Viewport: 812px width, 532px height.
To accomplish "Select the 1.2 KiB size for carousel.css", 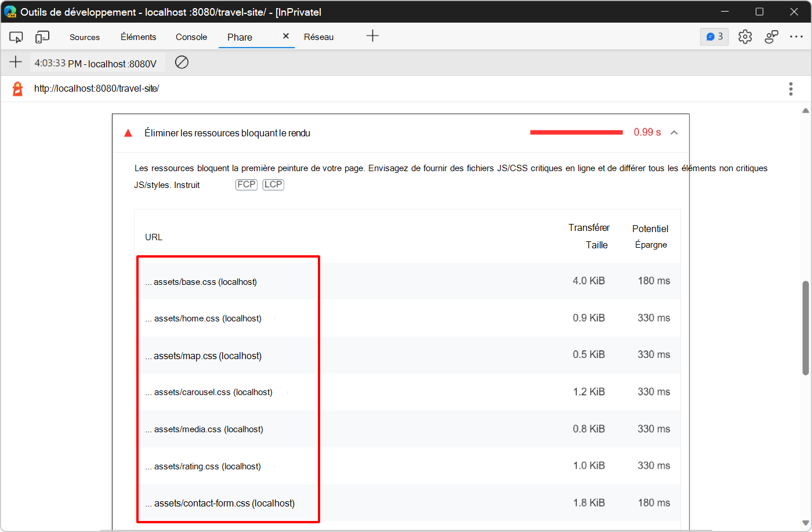I will click(589, 392).
